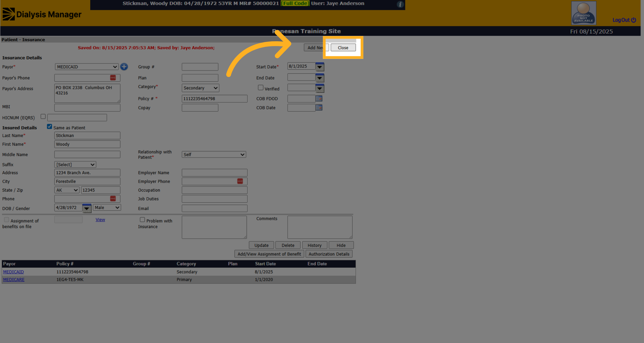
Task: Open the Gender dropdown showing Male
Action: tap(107, 207)
